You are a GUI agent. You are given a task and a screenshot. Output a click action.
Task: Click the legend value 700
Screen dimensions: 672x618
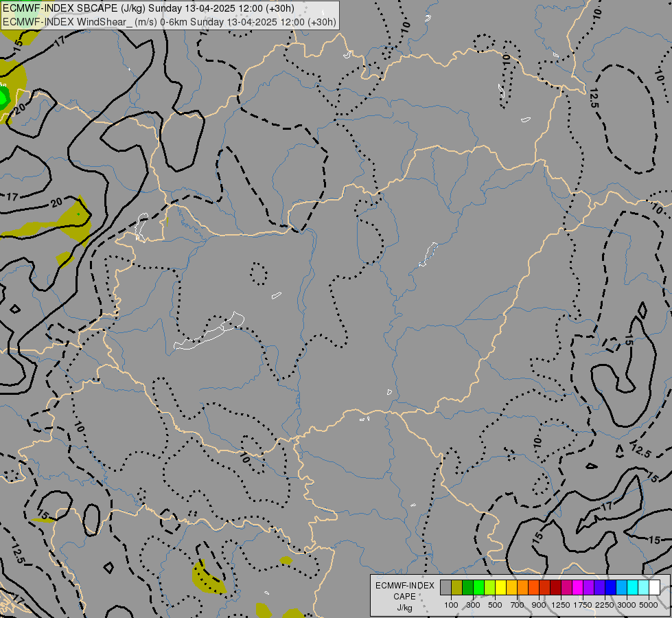pyautogui.click(x=518, y=605)
